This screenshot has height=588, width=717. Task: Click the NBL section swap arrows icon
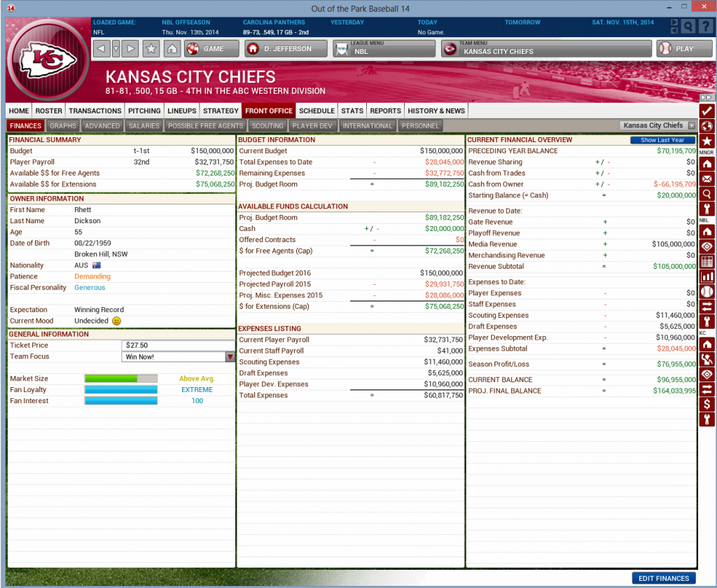click(706, 307)
